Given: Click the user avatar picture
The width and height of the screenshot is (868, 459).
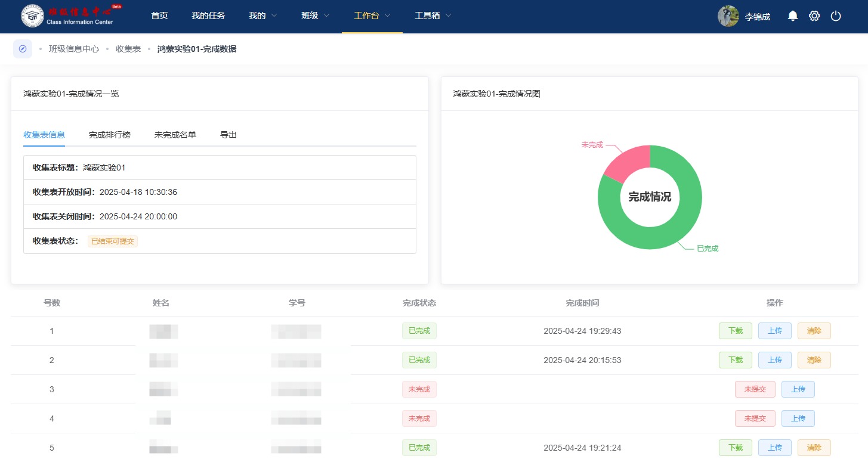Looking at the screenshot, I should pyautogui.click(x=728, y=16).
